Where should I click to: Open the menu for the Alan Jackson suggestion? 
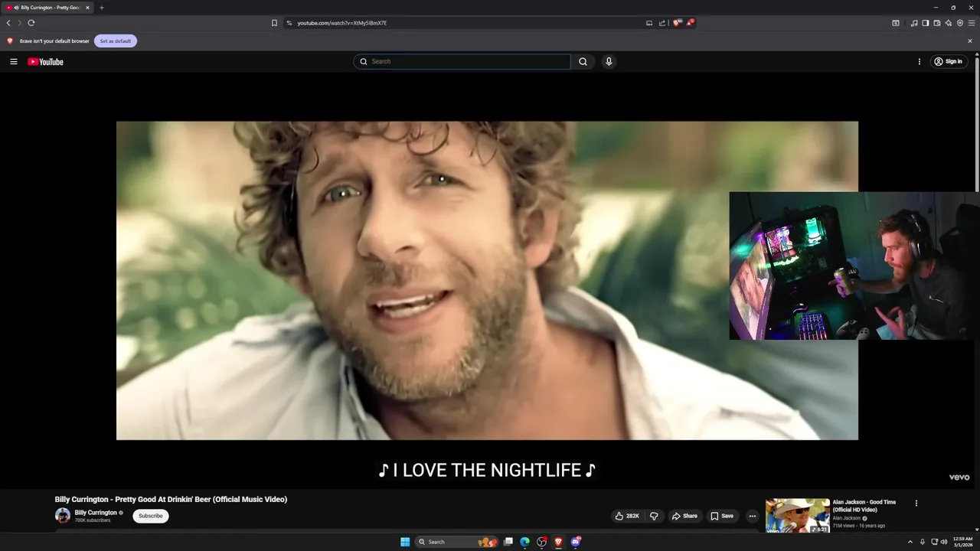916,504
